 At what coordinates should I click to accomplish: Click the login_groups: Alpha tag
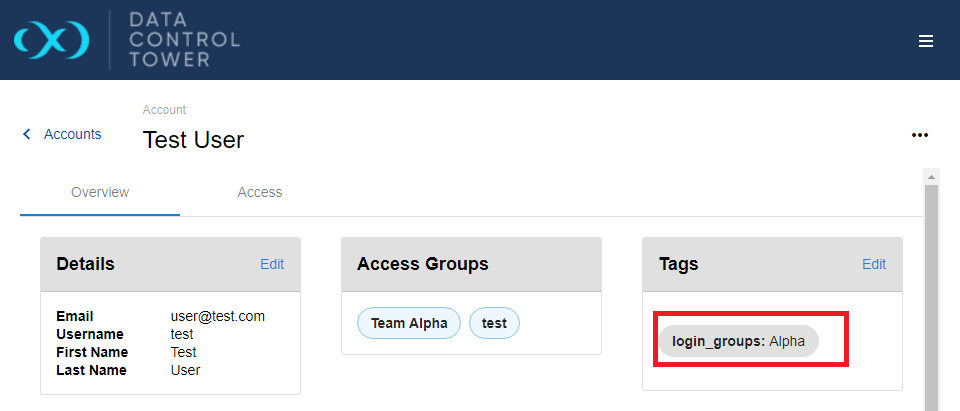tap(738, 341)
